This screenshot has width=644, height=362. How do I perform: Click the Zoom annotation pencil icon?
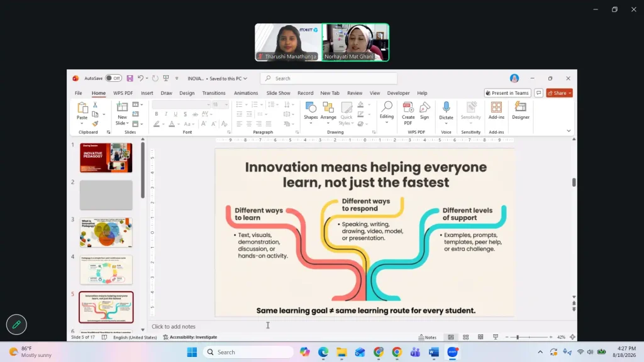coord(16,325)
